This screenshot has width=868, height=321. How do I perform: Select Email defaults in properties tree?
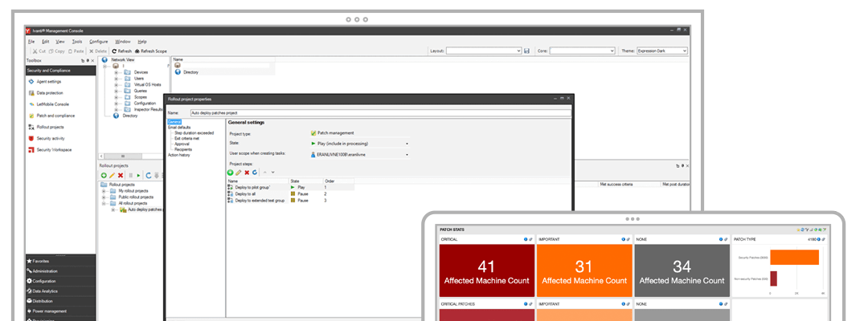click(x=179, y=128)
